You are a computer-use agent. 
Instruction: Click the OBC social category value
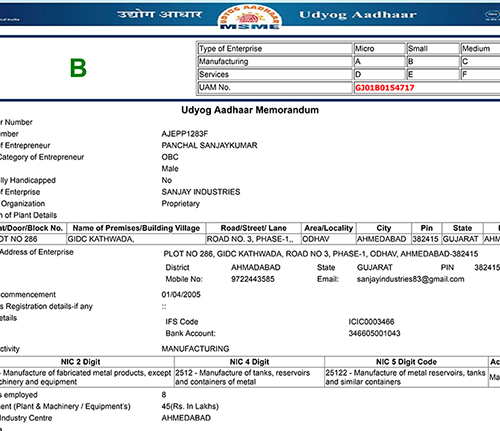(170, 157)
